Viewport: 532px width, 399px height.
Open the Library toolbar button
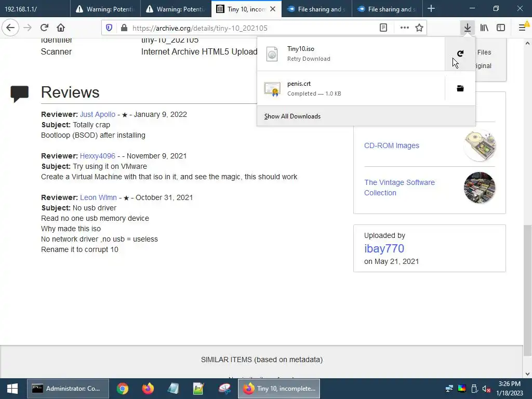(x=484, y=28)
